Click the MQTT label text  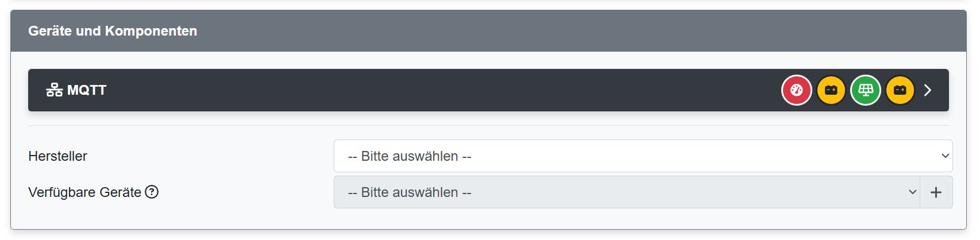(87, 90)
